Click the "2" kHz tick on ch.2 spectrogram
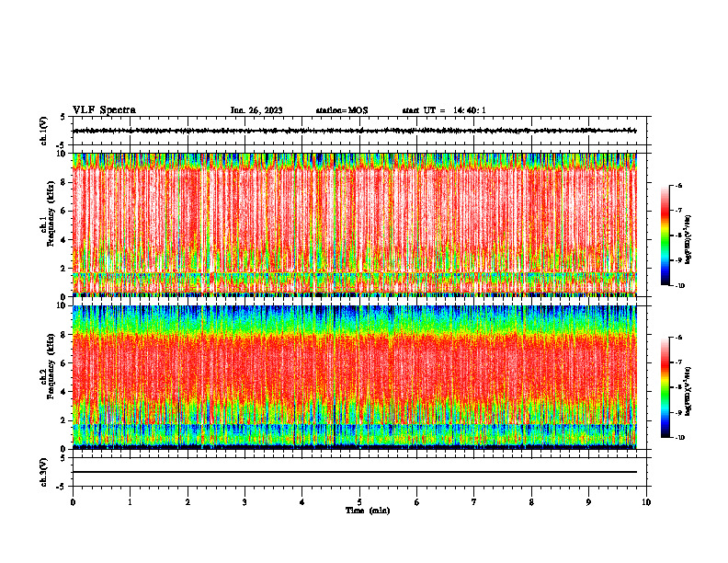The height and width of the screenshot is (563, 728). [x=64, y=421]
